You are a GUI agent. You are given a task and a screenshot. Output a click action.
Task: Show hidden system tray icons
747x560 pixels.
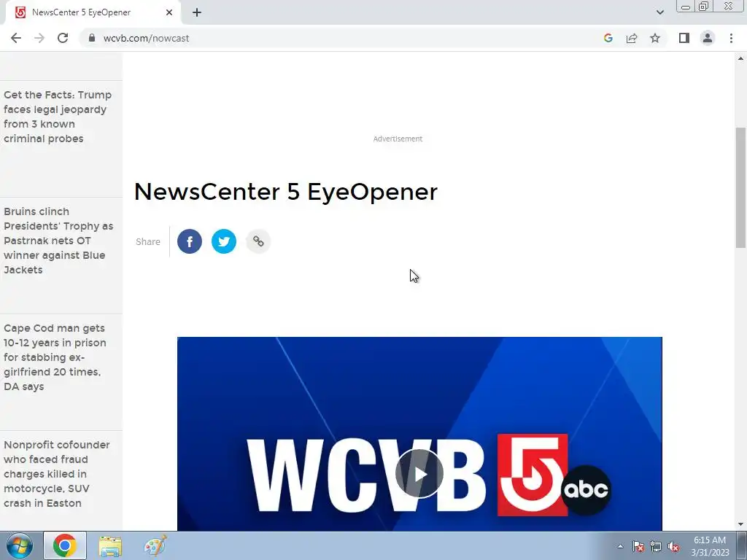[x=620, y=546]
